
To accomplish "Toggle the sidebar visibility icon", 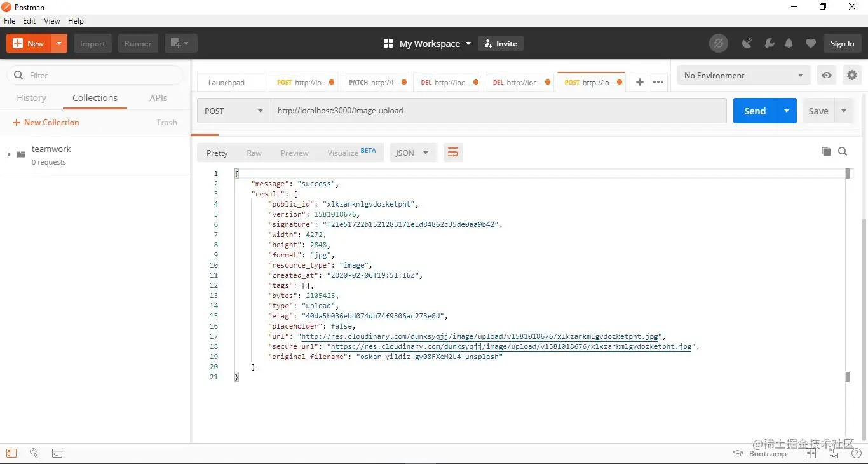I will click(11, 453).
